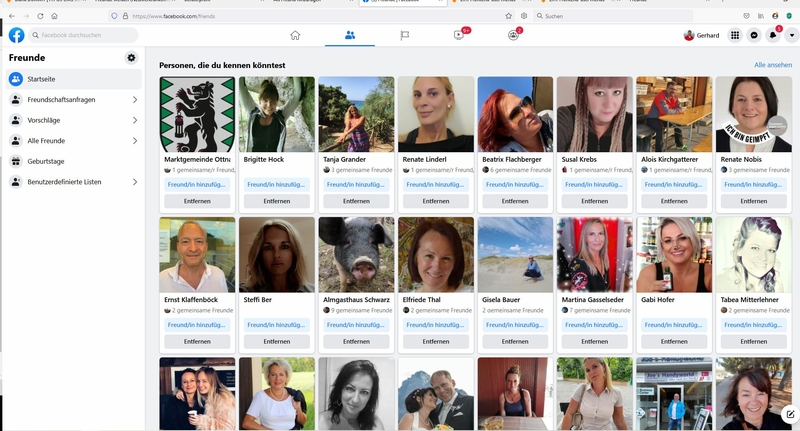Open the lock site info icon
The width and height of the screenshot is (800, 431).
click(125, 16)
